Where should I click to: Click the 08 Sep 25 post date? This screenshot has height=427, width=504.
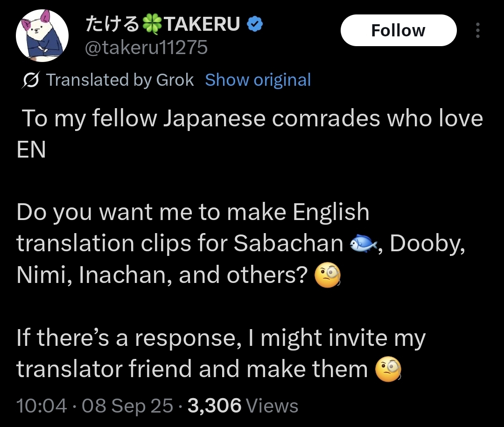[x=127, y=406]
